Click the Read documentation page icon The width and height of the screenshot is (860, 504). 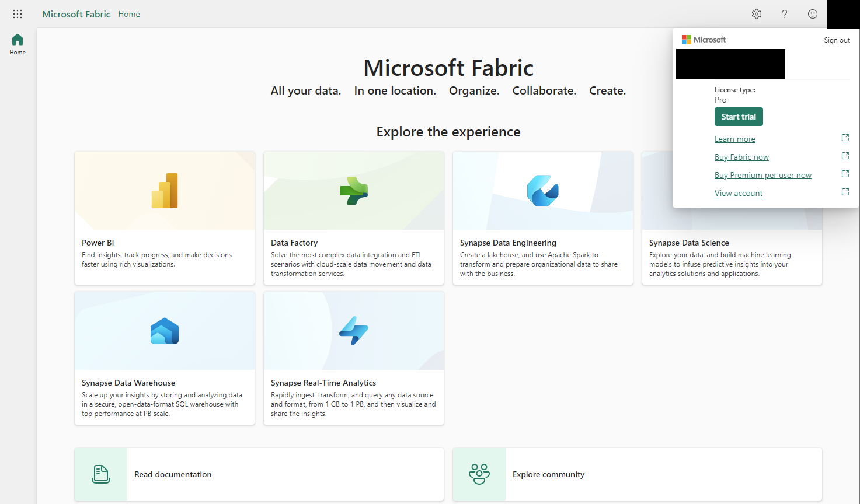(100, 474)
